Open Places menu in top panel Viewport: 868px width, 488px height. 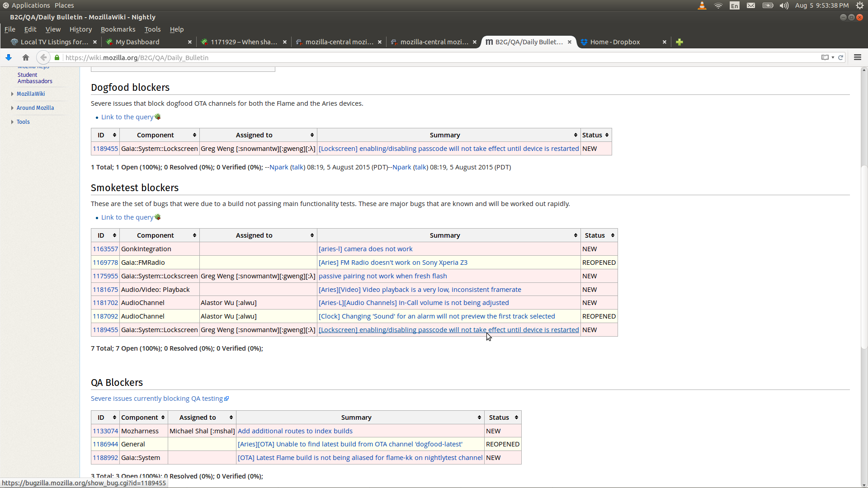pos(64,5)
